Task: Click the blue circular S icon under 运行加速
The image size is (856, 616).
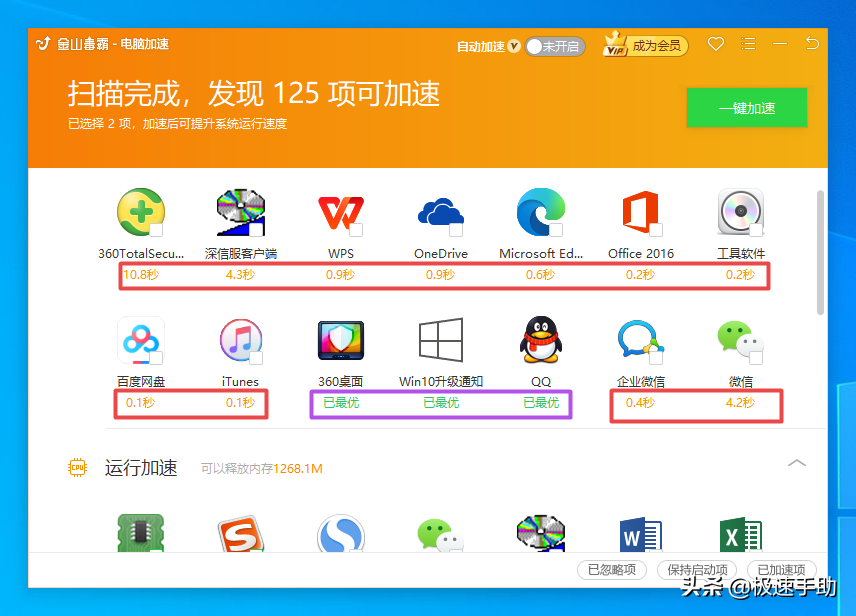Action: click(341, 533)
